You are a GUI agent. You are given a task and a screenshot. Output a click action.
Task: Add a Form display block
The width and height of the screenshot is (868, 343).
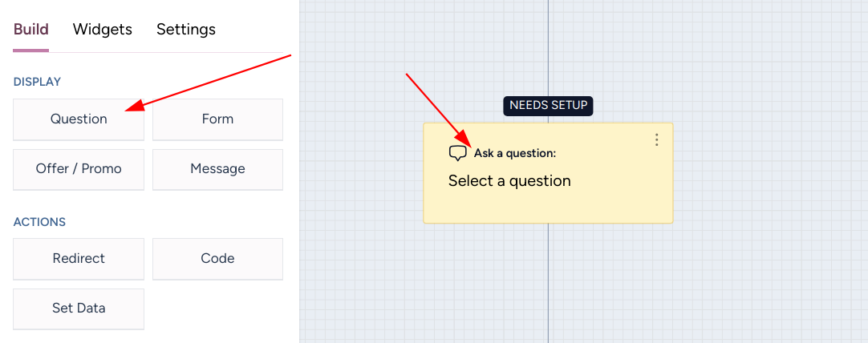(x=217, y=119)
